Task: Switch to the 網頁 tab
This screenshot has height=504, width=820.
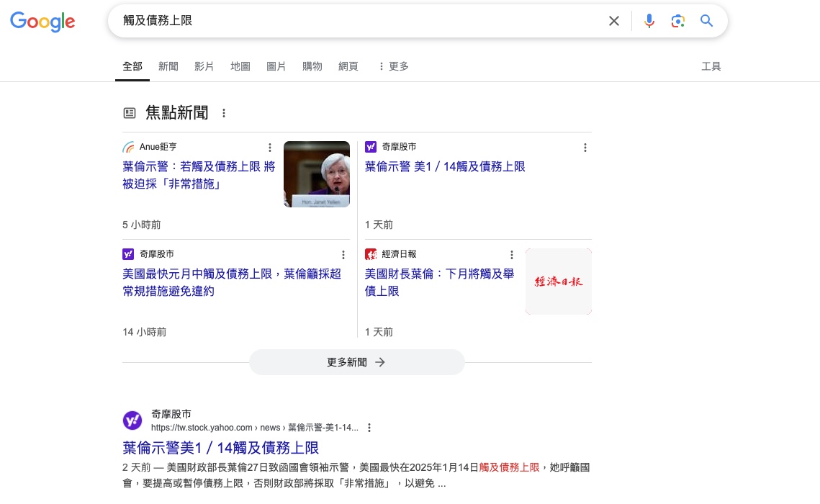Action: tap(348, 66)
